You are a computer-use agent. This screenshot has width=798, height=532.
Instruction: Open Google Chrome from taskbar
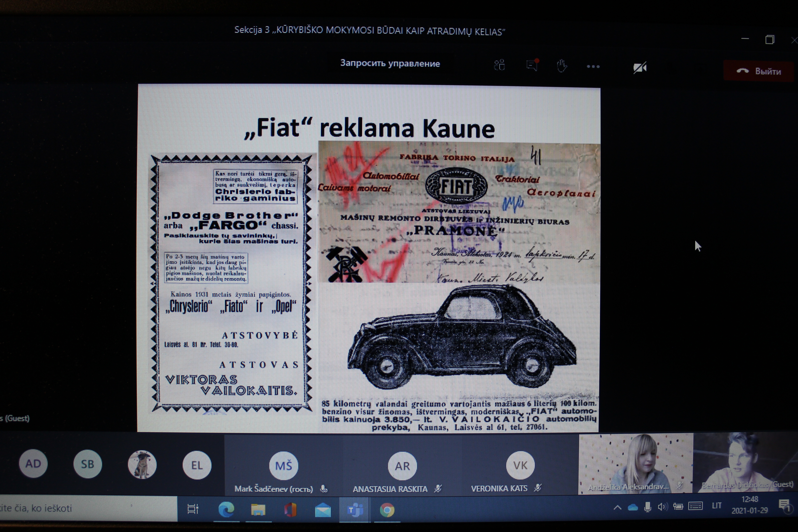pyautogui.click(x=387, y=510)
